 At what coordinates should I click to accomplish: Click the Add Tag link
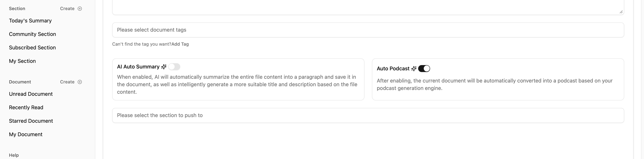pos(180,44)
